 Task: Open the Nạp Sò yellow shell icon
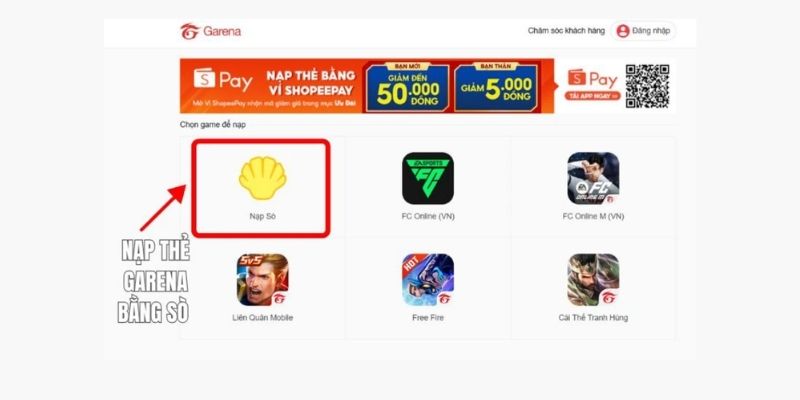pyautogui.click(x=262, y=178)
